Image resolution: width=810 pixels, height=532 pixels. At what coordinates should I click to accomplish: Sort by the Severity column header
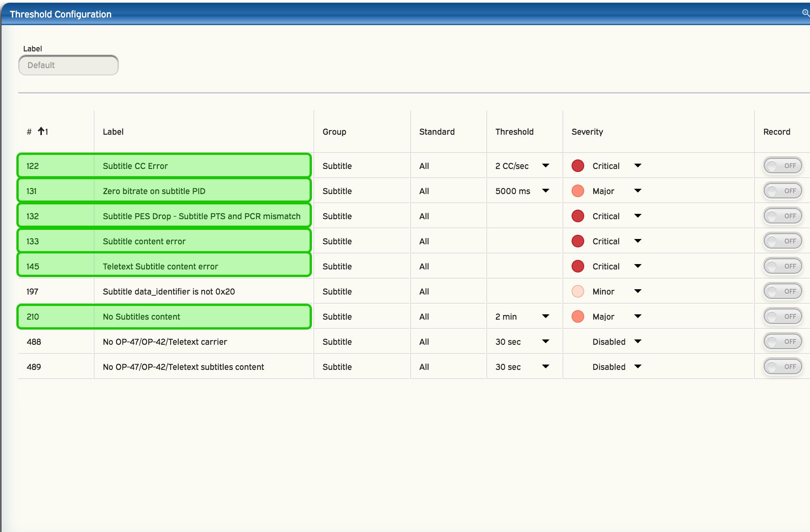[x=587, y=132]
